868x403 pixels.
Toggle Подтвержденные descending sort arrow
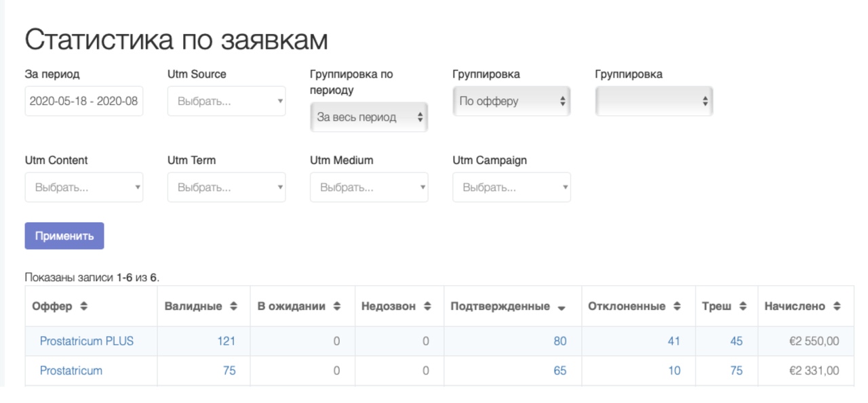[561, 307]
